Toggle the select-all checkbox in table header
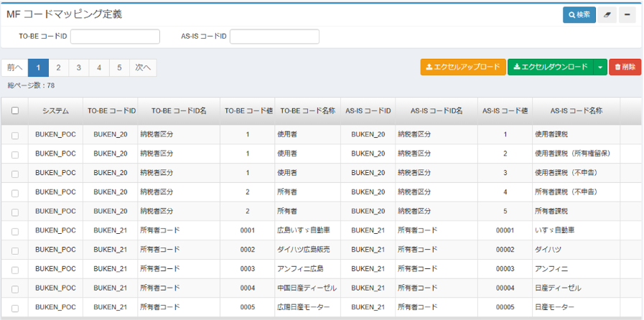The width and height of the screenshot is (644, 320). pos(15,111)
